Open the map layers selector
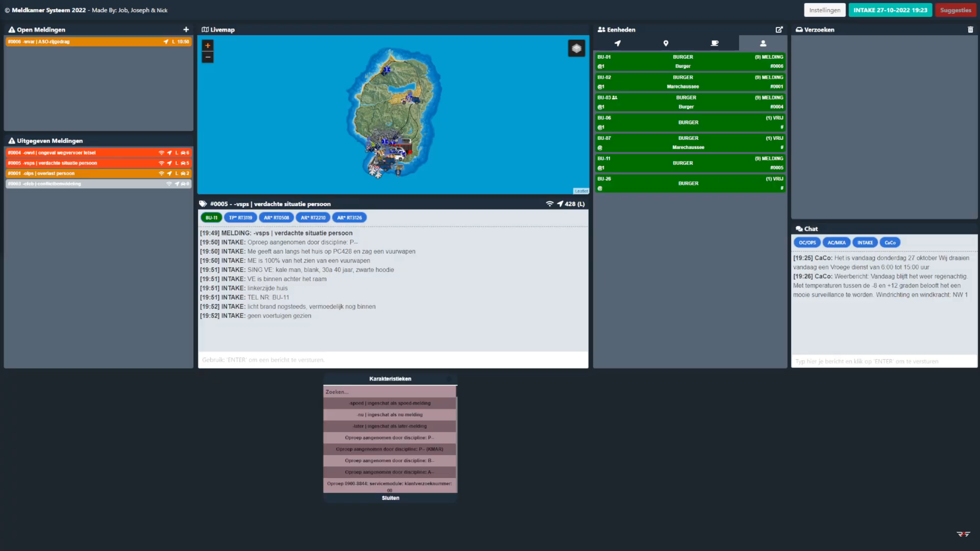Viewport: 980px width, 551px height. [x=576, y=48]
